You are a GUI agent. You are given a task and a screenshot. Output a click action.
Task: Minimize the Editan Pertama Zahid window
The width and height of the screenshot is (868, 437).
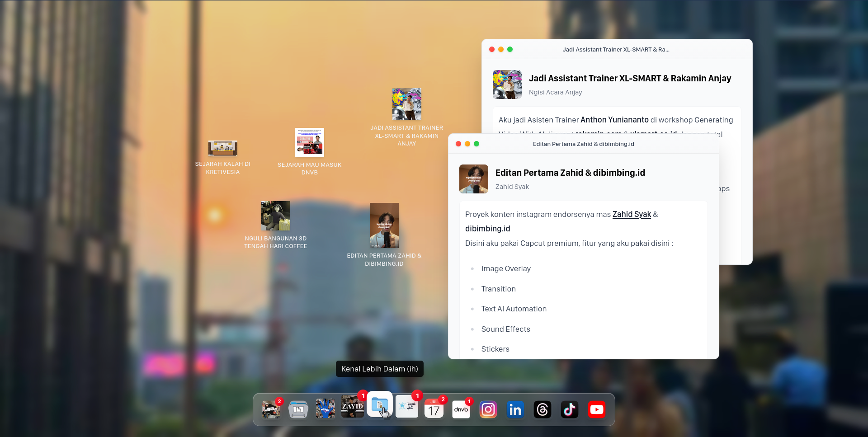pos(467,144)
